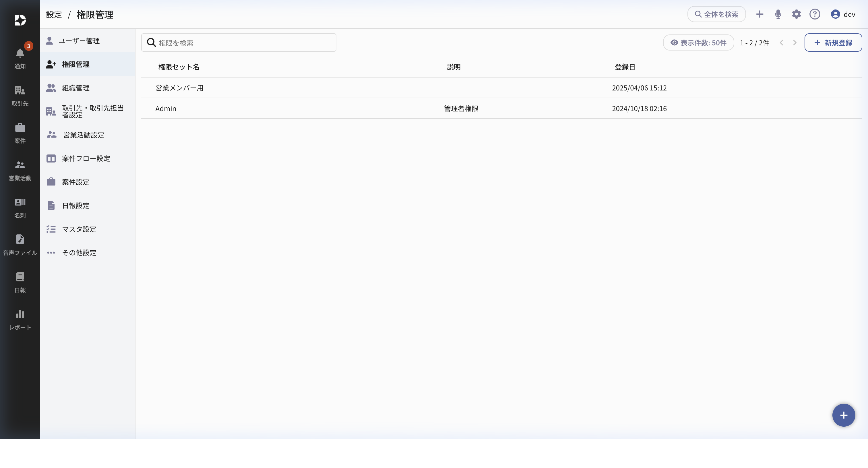Open 音声ファイル in left sidebar

click(20, 245)
